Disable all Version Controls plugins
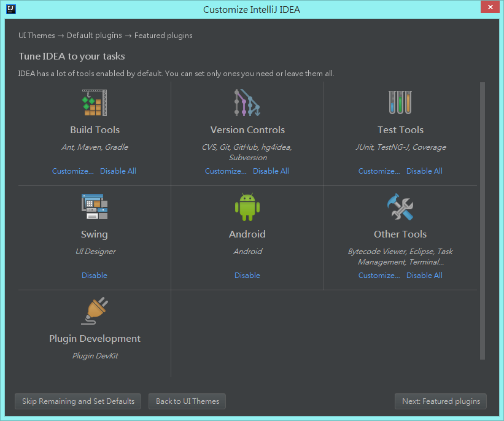Screen dimensions: 504x421 271,171
